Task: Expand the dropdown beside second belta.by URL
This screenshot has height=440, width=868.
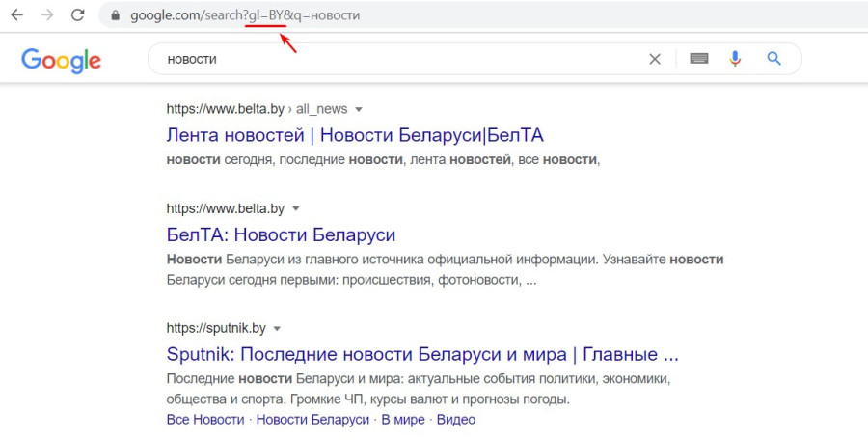Action: click(x=296, y=209)
